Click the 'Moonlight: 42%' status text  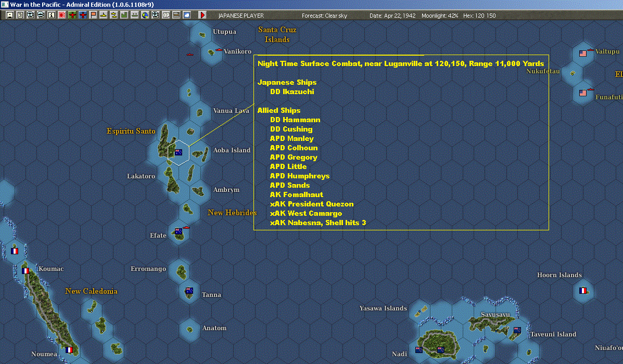[x=440, y=16]
